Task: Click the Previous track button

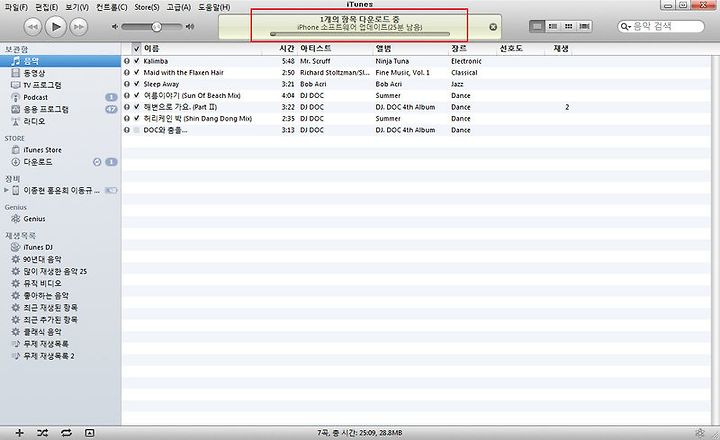Action: point(33,27)
